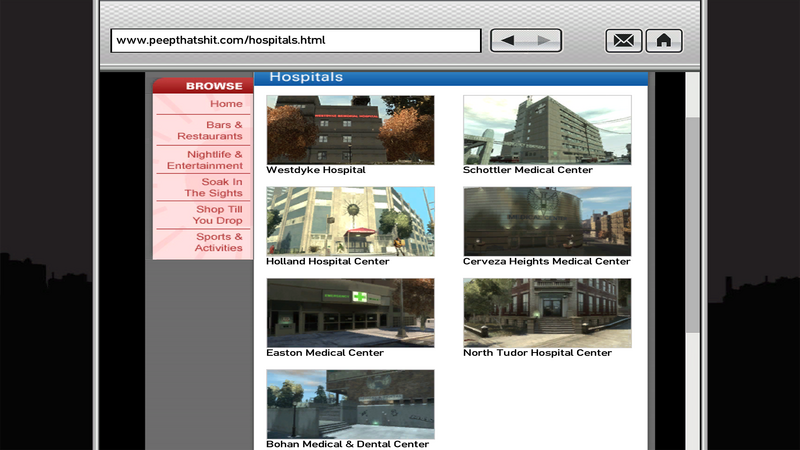Select the Westdyke Hospital caption
The width and height of the screenshot is (800, 450).
click(316, 170)
